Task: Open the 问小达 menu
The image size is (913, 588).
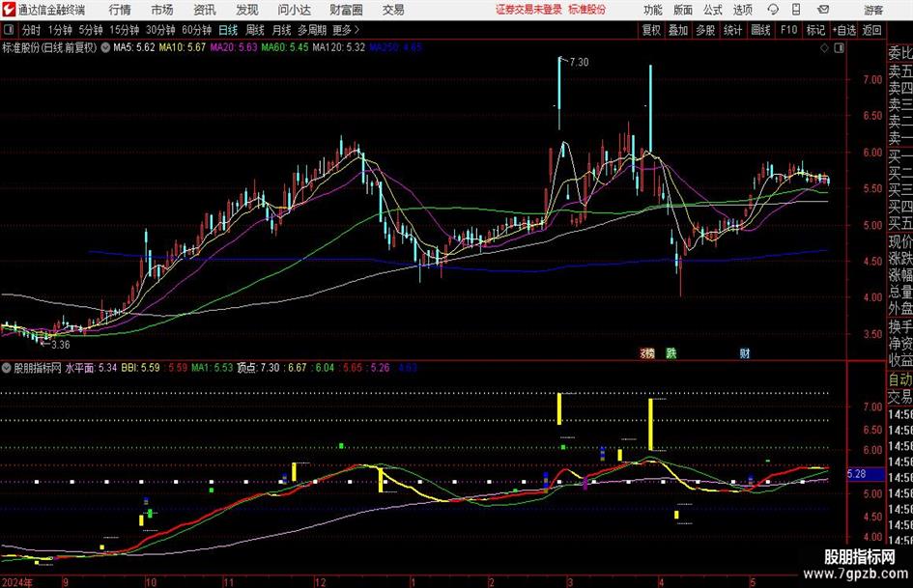Action: click(x=294, y=10)
